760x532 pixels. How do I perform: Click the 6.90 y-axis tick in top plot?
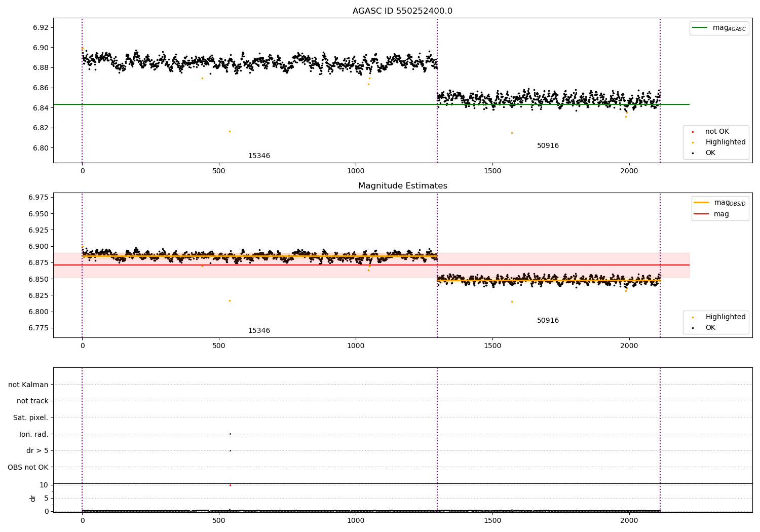[x=41, y=48]
